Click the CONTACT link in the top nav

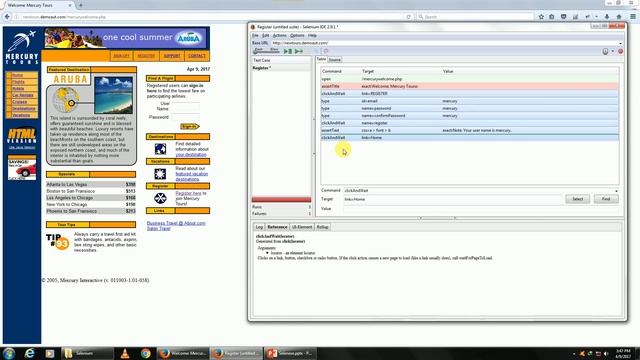197,56
